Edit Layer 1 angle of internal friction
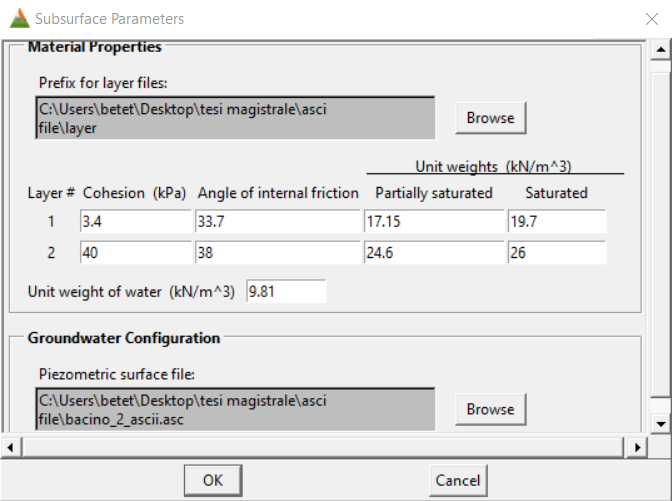 (276, 221)
